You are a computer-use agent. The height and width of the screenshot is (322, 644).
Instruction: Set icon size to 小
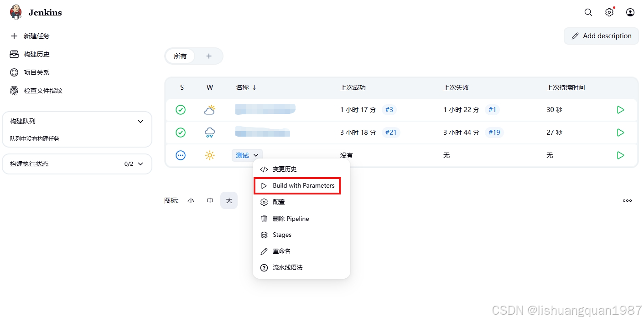[191, 200]
